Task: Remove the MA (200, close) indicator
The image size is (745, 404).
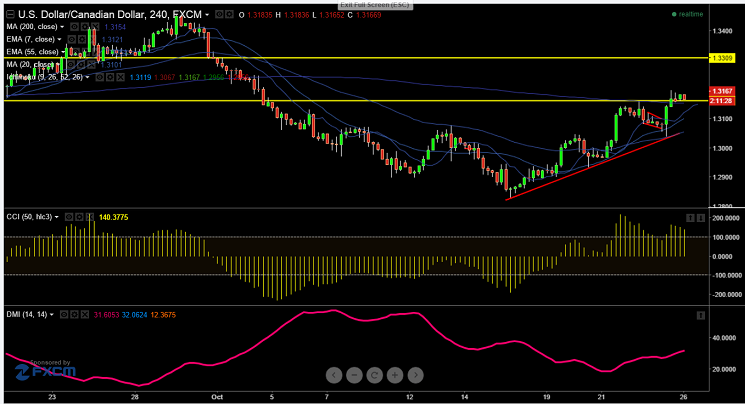Action: pyautogui.click(x=96, y=27)
